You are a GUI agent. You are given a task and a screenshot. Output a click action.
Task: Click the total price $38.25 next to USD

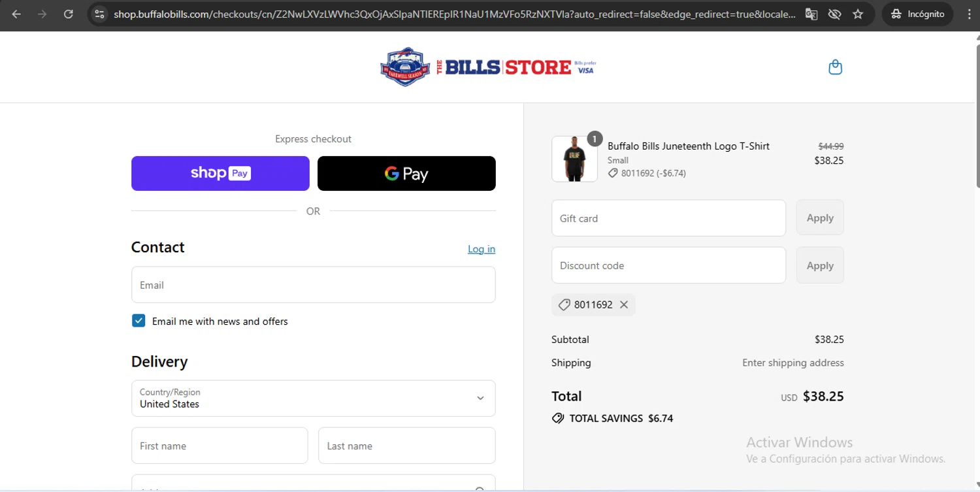pos(823,396)
